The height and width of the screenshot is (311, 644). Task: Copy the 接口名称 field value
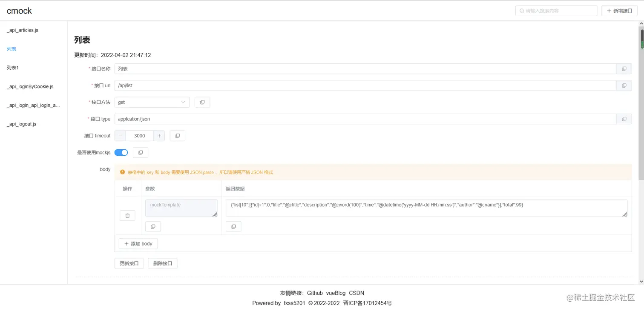[624, 68]
